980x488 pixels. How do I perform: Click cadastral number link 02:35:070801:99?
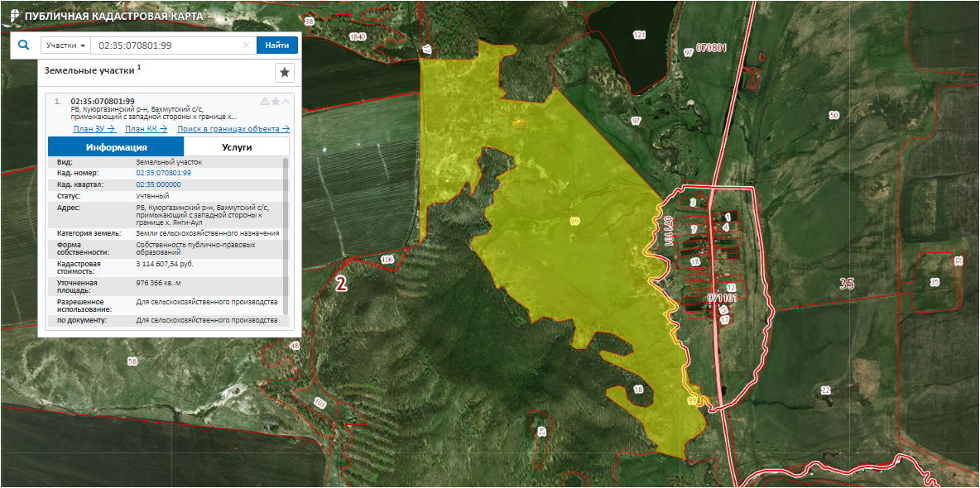pos(163,173)
